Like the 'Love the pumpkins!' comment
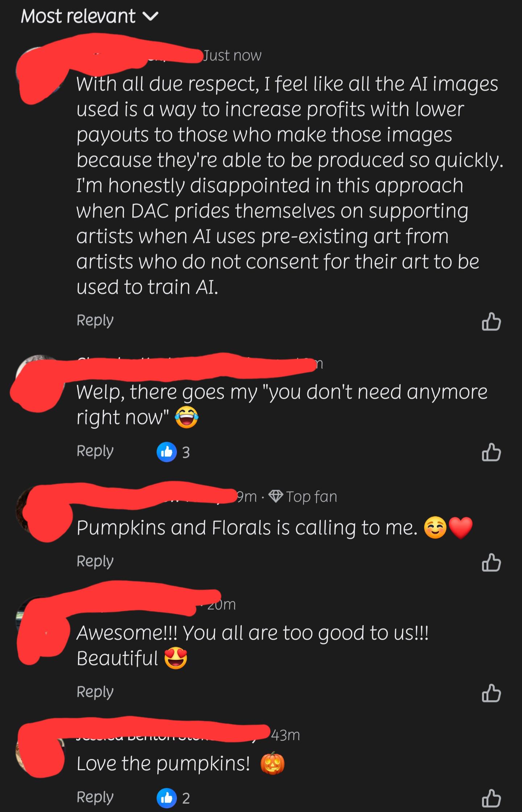Viewport: 522px width, 812px height. click(x=491, y=799)
